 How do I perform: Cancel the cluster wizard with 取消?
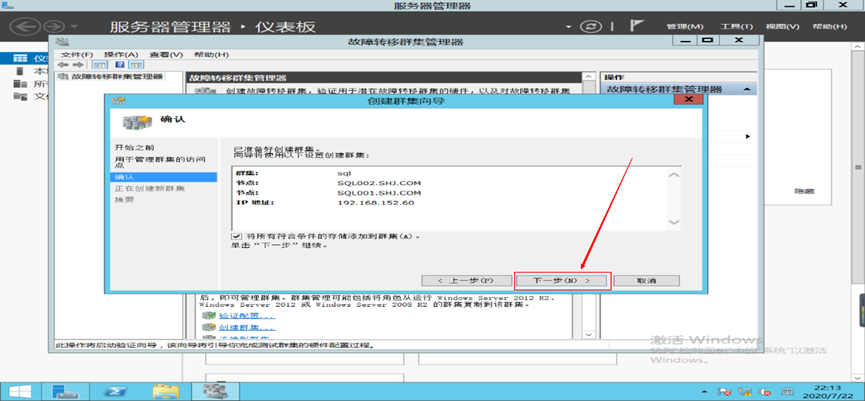click(646, 281)
